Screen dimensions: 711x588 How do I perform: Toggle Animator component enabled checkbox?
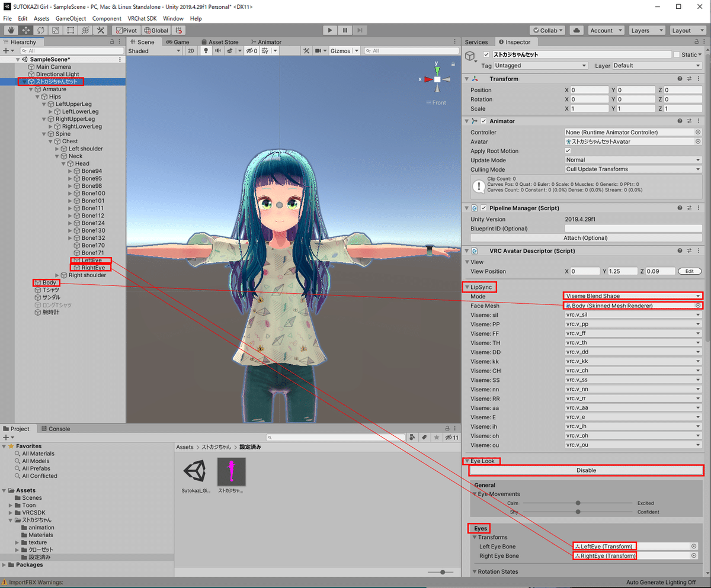tap(483, 121)
